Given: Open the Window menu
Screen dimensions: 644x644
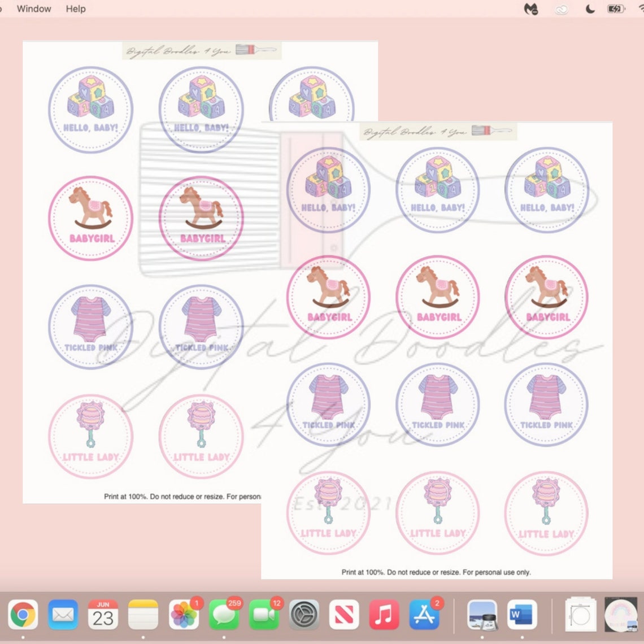Looking at the screenshot, I should (x=34, y=8).
